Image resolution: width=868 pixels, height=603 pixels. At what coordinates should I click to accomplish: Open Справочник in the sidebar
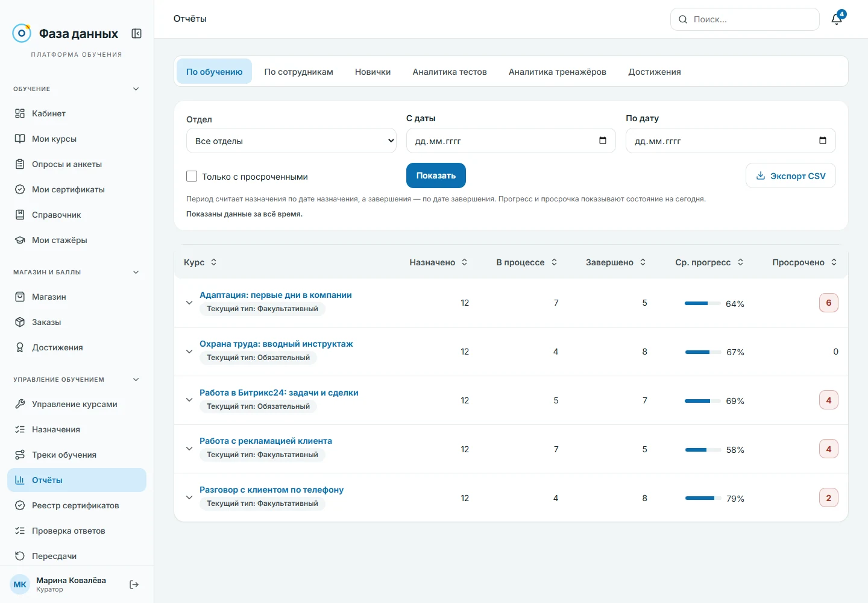(x=77, y=215)
